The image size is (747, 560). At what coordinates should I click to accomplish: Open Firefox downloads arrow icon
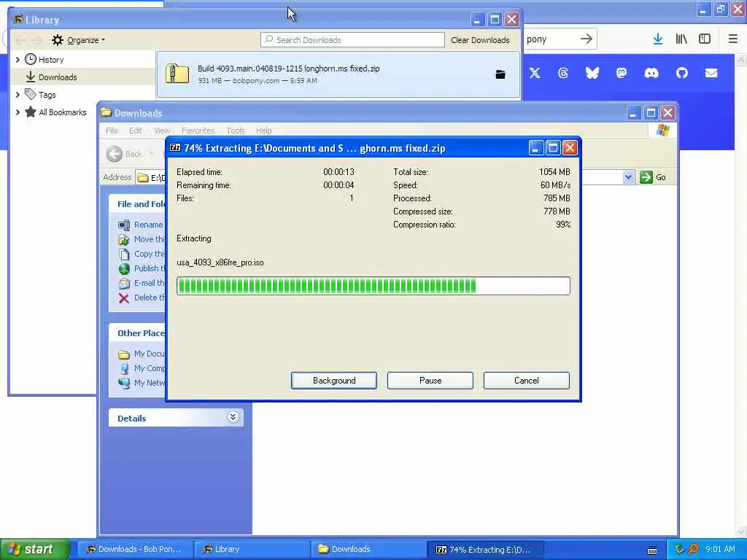(x=658, y=39)
